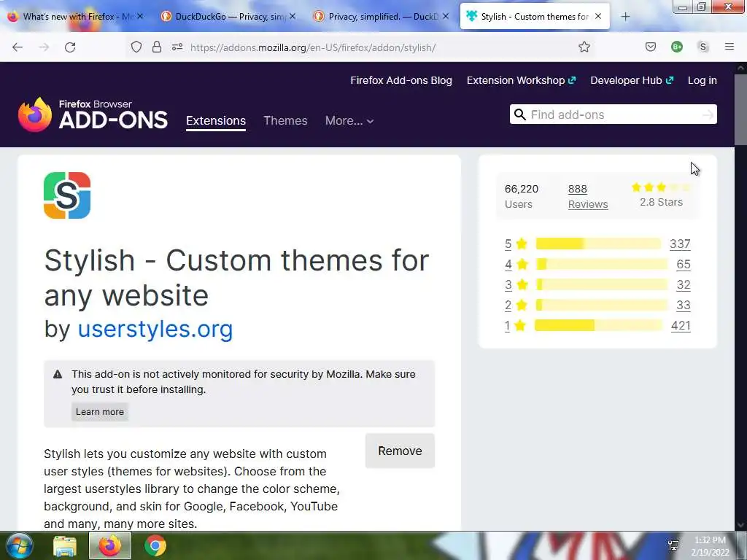This screenshot has height=560, width=747.
Task: Click the Remove button
Action: click(x=400, y=451)
